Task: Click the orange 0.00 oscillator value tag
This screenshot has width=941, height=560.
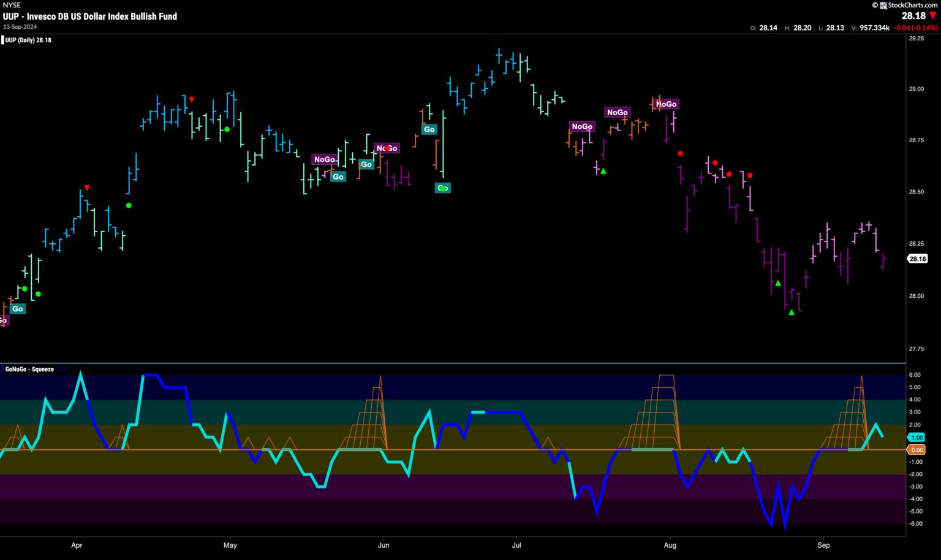Action: [916, 450]
